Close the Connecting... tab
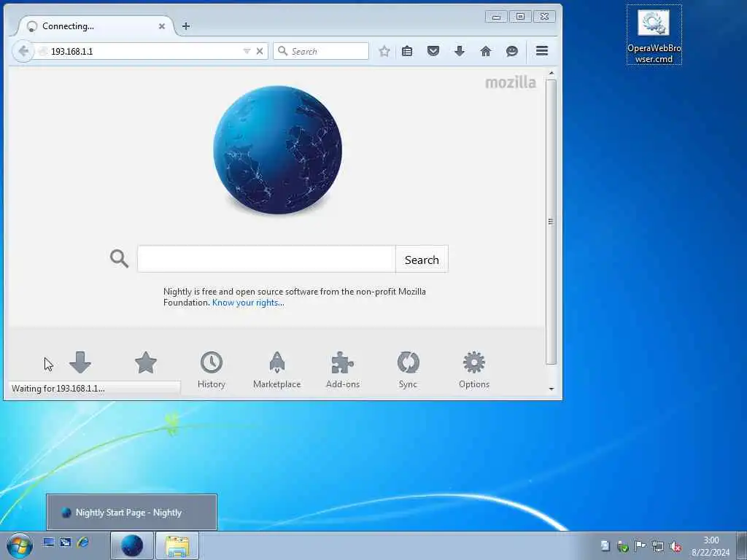 [162, 26]
